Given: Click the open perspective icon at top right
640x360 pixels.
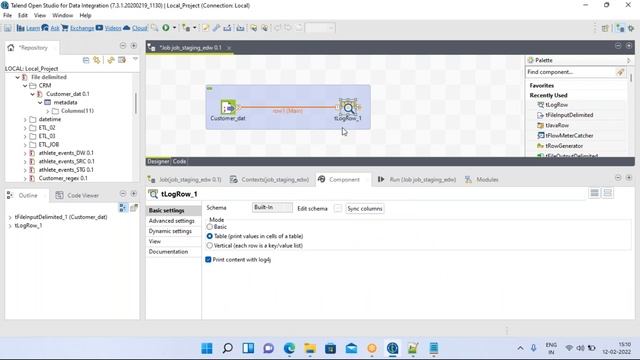Looking at the screenshot, I should tap(605, 28).
